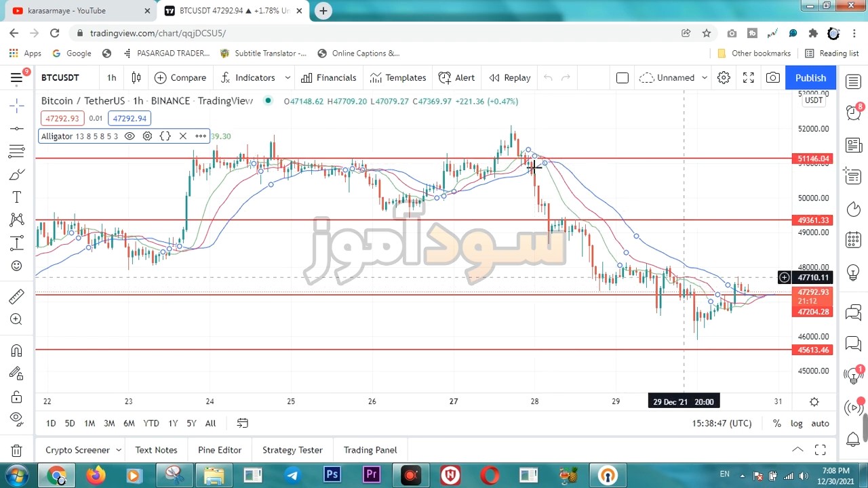
Task: Open the Trading Panel tab
Action: 370,450
